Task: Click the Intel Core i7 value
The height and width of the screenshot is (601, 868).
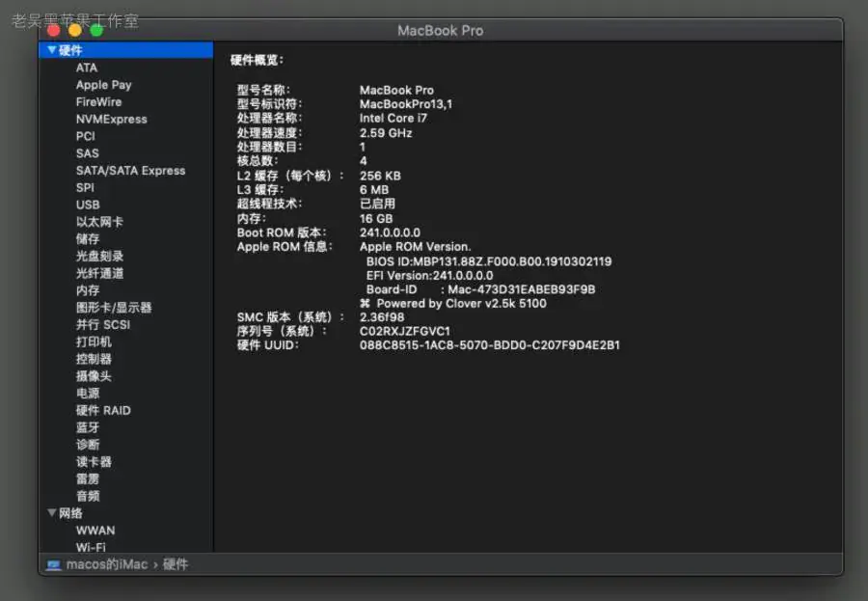Action: pyautogui.click(x=393, y=119)
